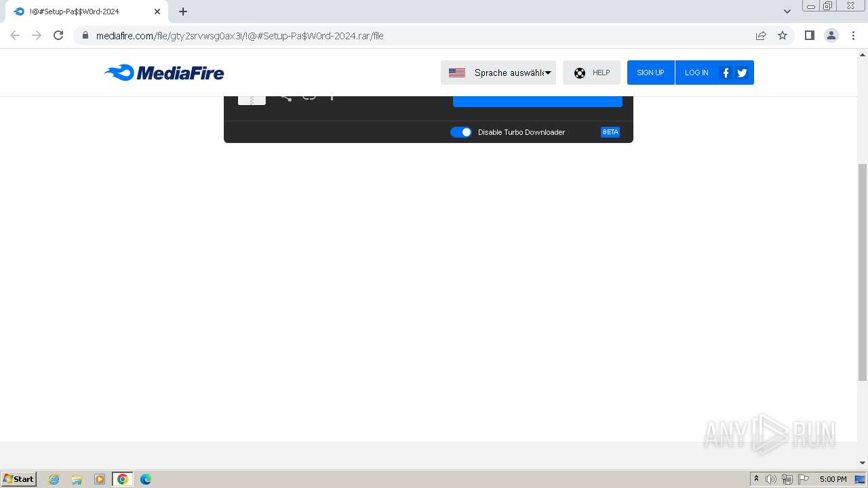Screen dimensions: 868x488
Task: Click the share page icon in address bar
Action: coord(761,35)
